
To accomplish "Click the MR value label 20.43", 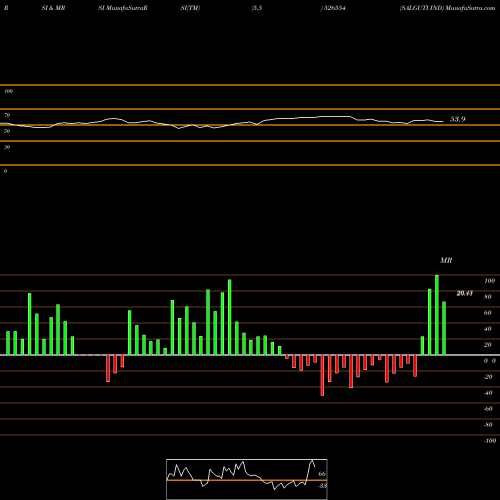I will tap(464, 293).
